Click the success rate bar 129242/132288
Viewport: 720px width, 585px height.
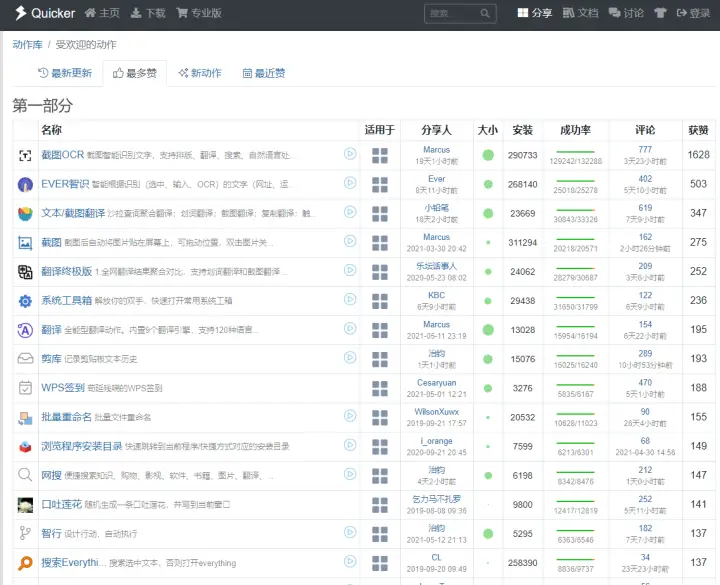575,152
